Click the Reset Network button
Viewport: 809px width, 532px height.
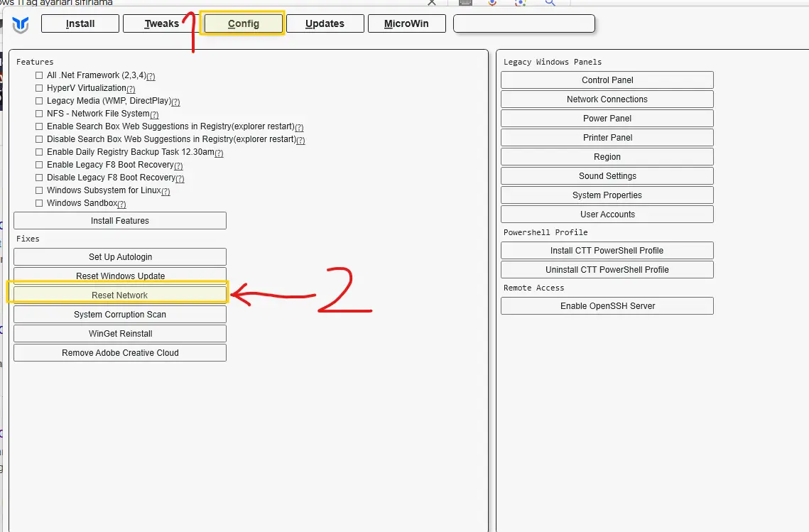[x=120, y=295]
